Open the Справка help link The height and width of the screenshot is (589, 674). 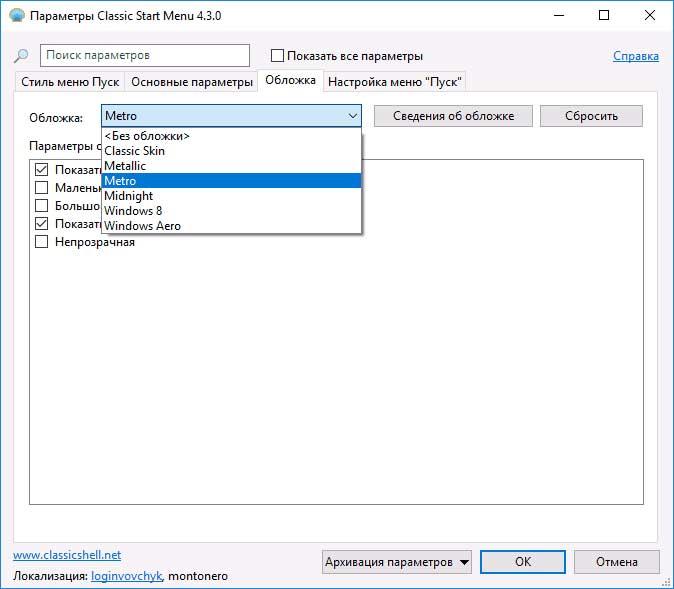(636, 56)
